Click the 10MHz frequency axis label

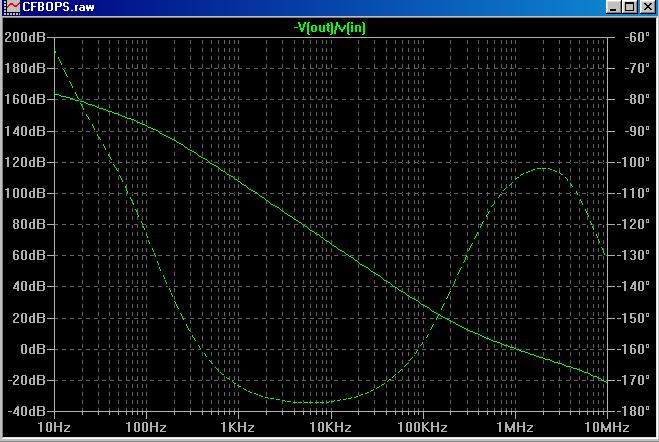coord(607,427)
